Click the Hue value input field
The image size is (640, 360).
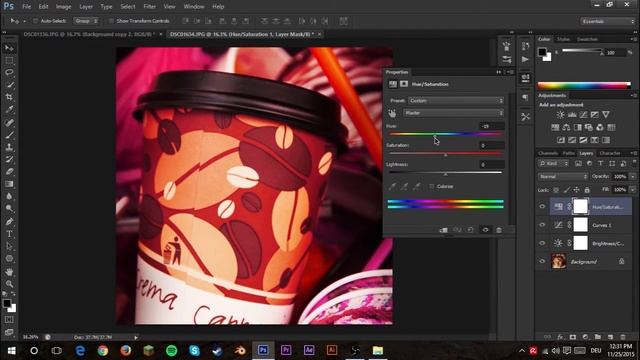(x=492, y=127)
